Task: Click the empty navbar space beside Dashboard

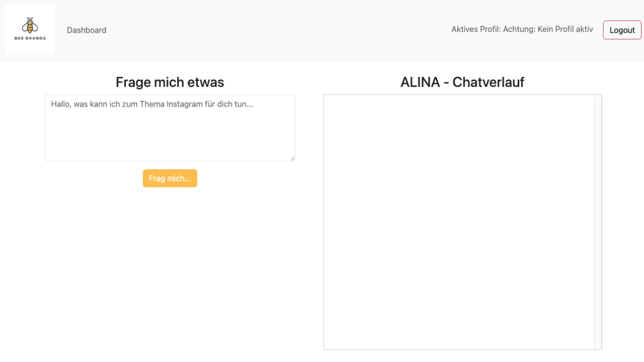Action: [277, 30]
